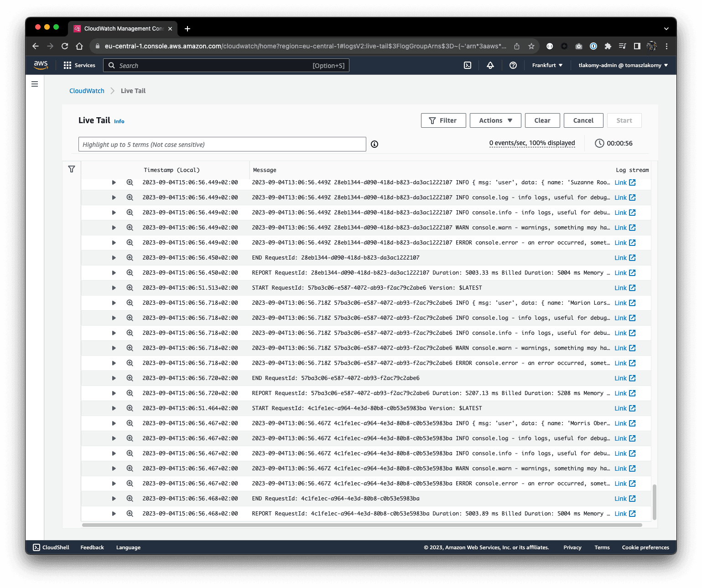Expand the 'Suzanne Roo' user log row
Viewport: 702px width, 588px height.
tap(114, 182)
